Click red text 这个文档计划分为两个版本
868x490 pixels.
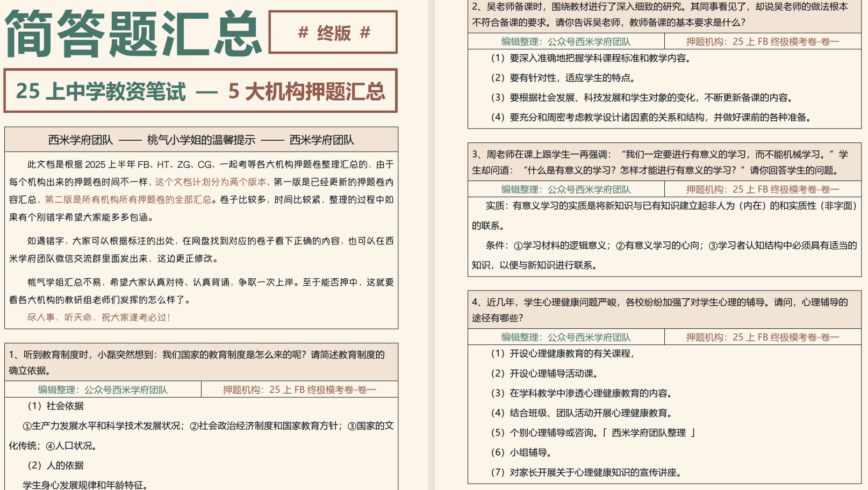click(x=212, y=182)
